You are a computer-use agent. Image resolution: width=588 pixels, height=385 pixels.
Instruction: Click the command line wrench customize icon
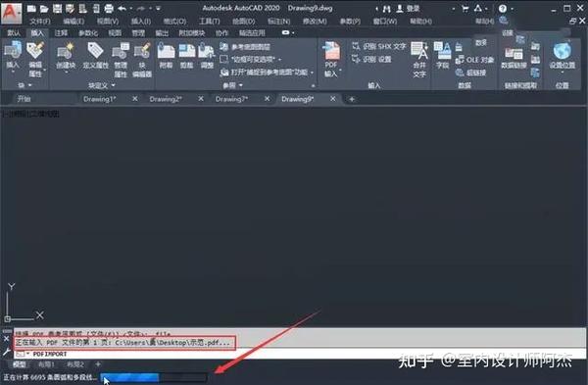point(7,352)
